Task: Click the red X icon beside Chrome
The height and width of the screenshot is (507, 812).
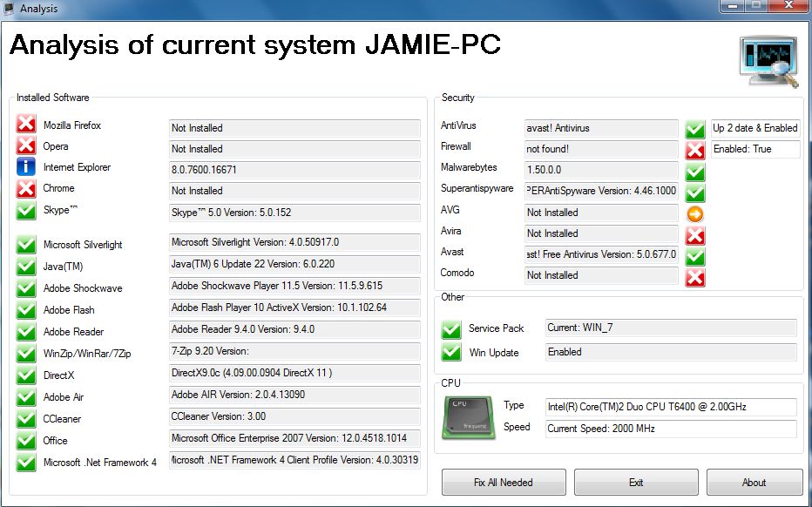Action: pos(26,188)
